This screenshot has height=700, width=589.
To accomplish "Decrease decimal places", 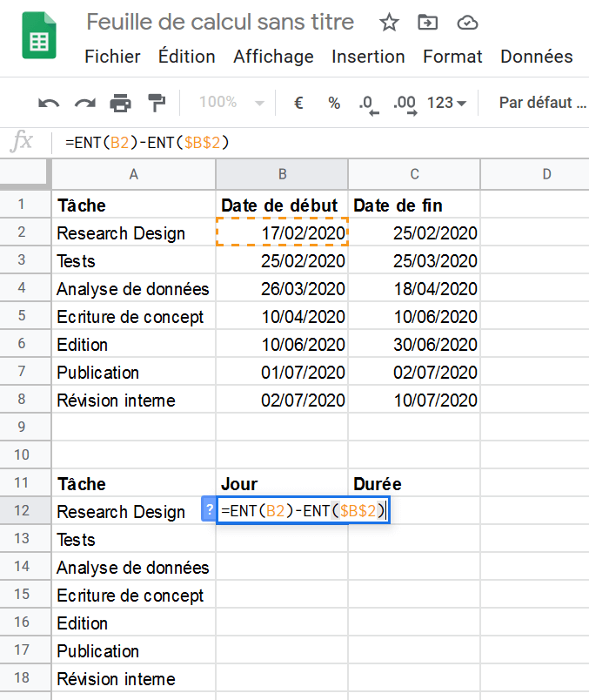I will [369, 104].
